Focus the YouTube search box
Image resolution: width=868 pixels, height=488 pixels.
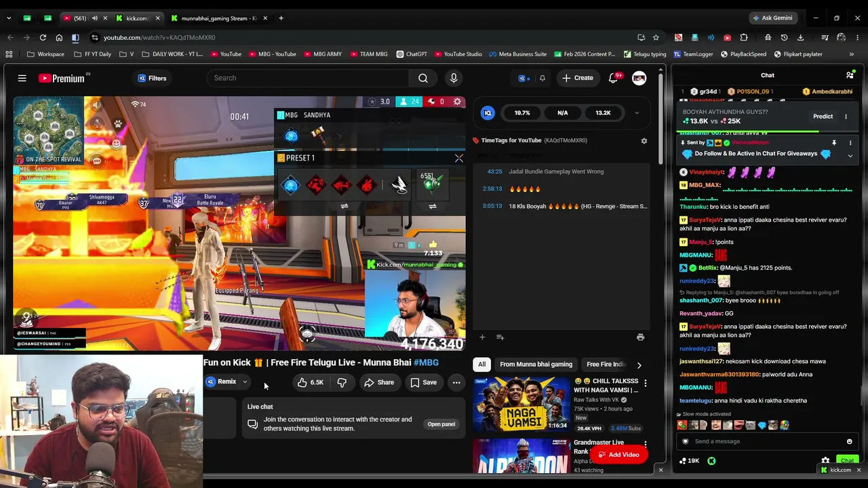click(x=309, y=78)
